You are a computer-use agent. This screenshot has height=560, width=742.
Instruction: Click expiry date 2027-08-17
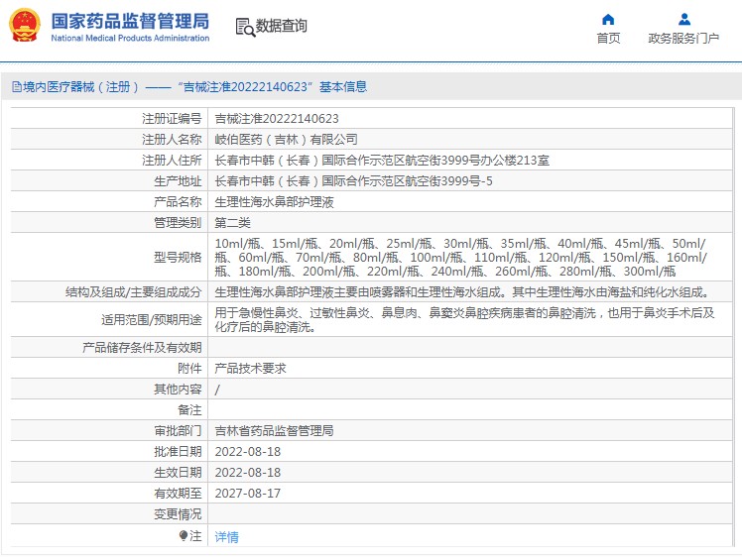(x=247, y=494)
